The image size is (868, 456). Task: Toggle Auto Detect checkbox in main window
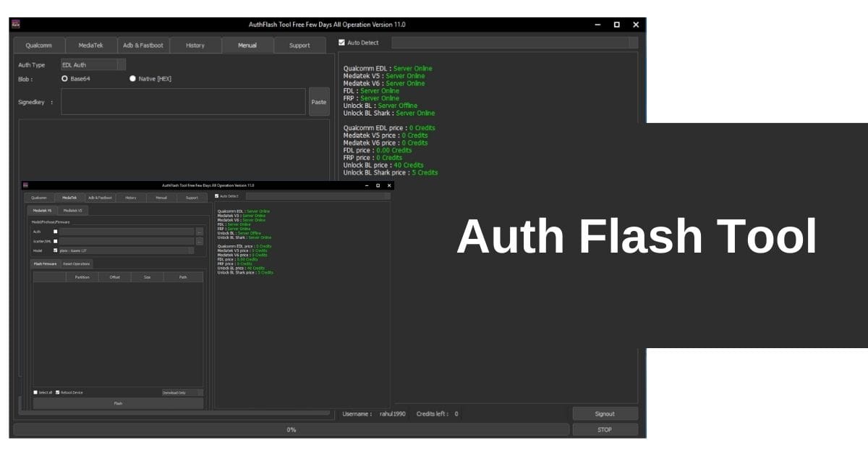pyautogui.click(x=342, y=43)
